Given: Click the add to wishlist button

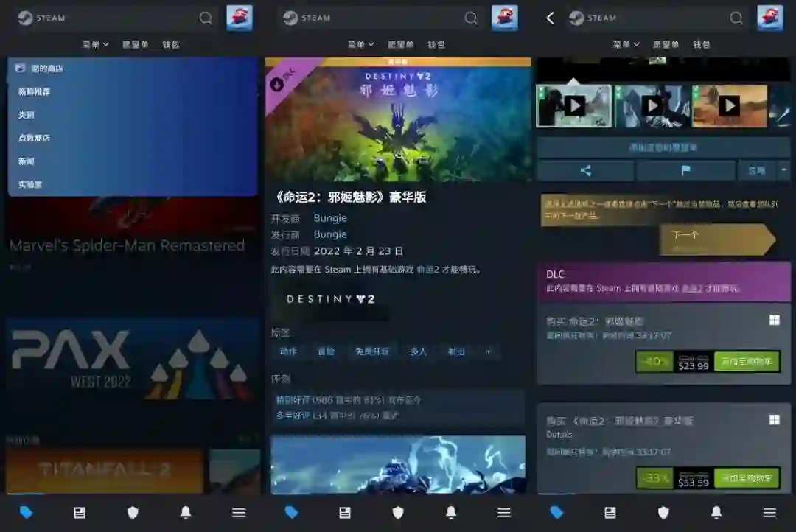Looking at the screenshot, I should 663,147.
